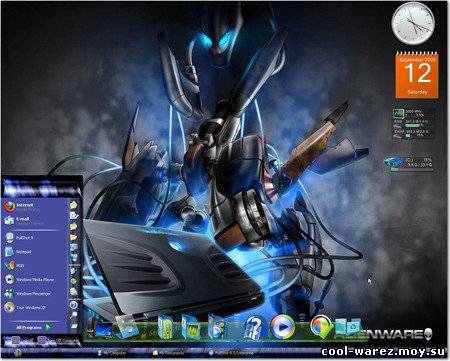Click drive usage meter gadget bar

coord(412,169)
